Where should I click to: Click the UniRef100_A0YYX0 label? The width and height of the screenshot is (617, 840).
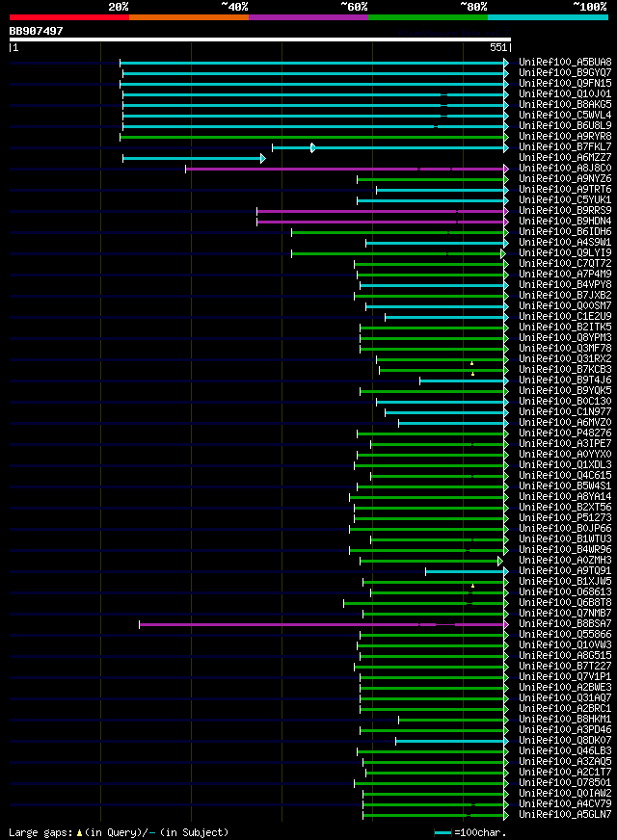click(x=565, y=455)
